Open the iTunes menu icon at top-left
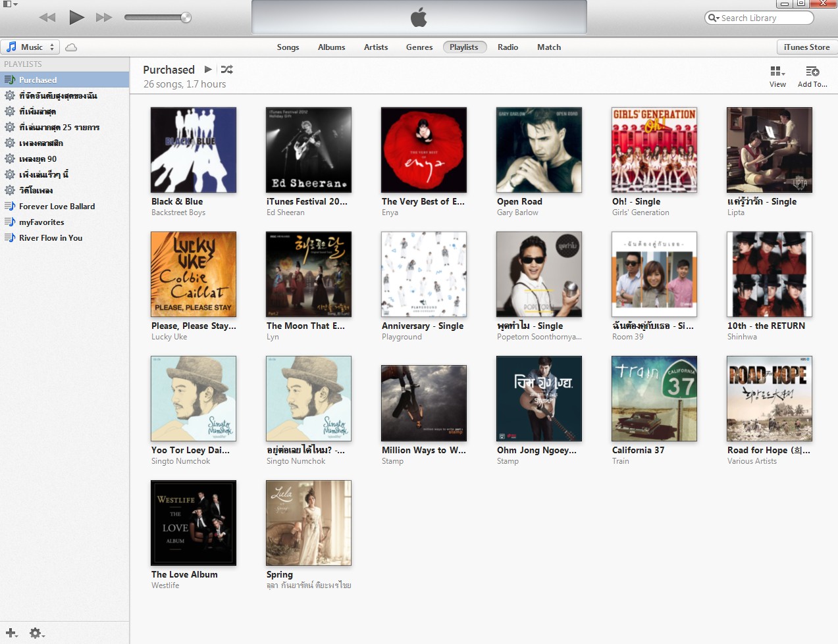The height and width of the screenshot is (644, 838). [x=10, y=3]
